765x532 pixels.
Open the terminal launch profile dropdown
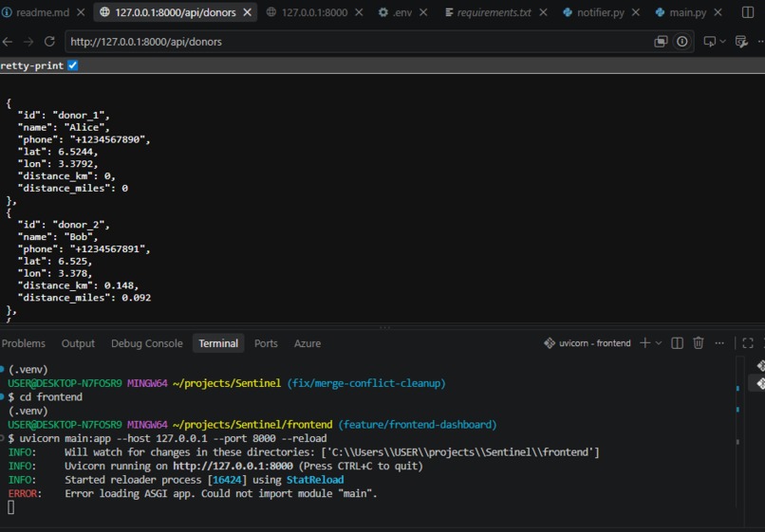(659, 343)
